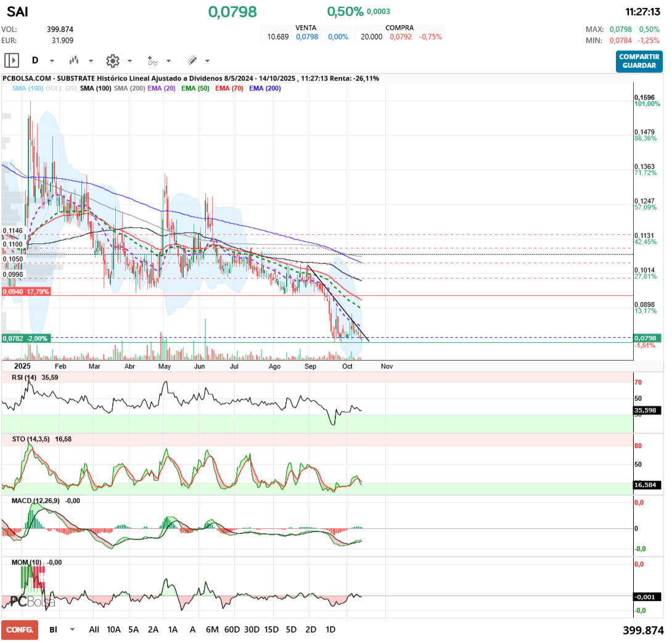The height and width of the screenshot is (643, 672).
Task: Switch to the 1A time range
Action: pyautogui.click(x=173, y=629)
